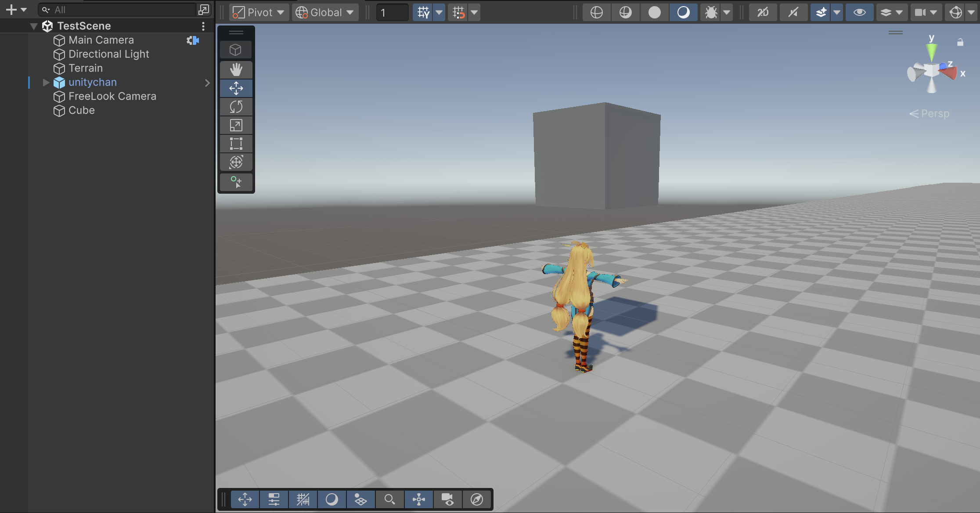Select the Scale tool

(236, 125)
